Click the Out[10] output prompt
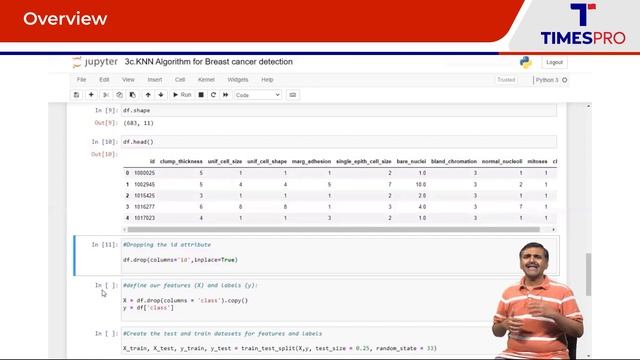The image size is (640, 360). tap(104, 154)
